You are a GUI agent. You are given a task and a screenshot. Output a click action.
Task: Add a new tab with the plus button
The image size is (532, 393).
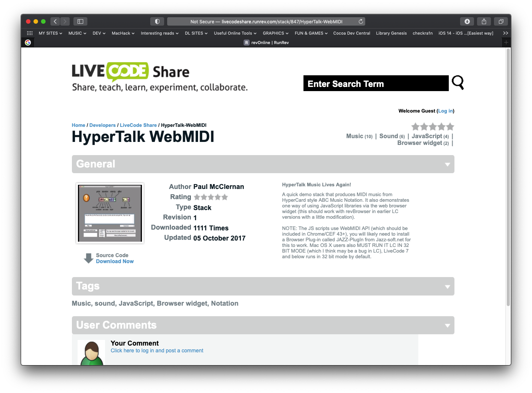[506, 43]
